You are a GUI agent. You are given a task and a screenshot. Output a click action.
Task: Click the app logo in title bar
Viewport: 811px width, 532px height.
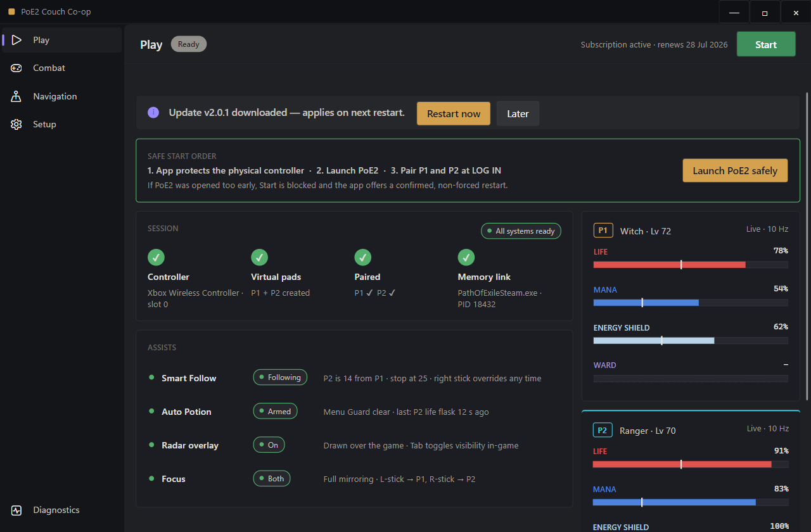(x=11, y=11)
